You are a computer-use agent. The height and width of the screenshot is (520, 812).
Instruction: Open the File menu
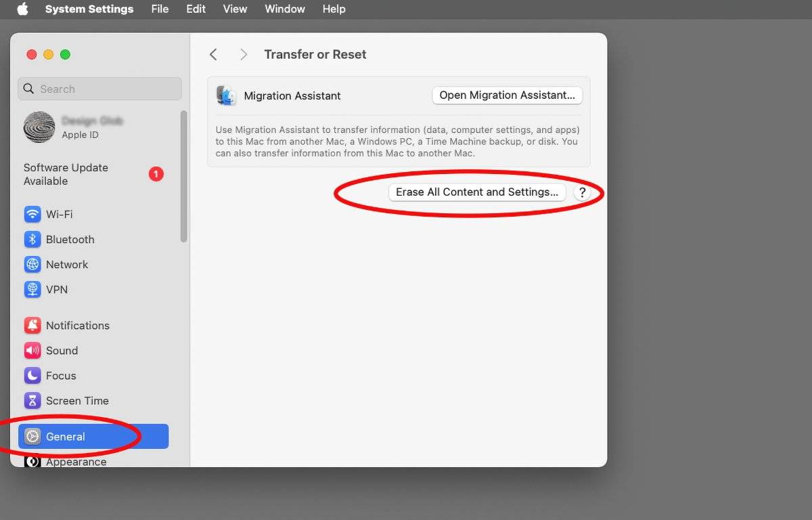(160, 9)
